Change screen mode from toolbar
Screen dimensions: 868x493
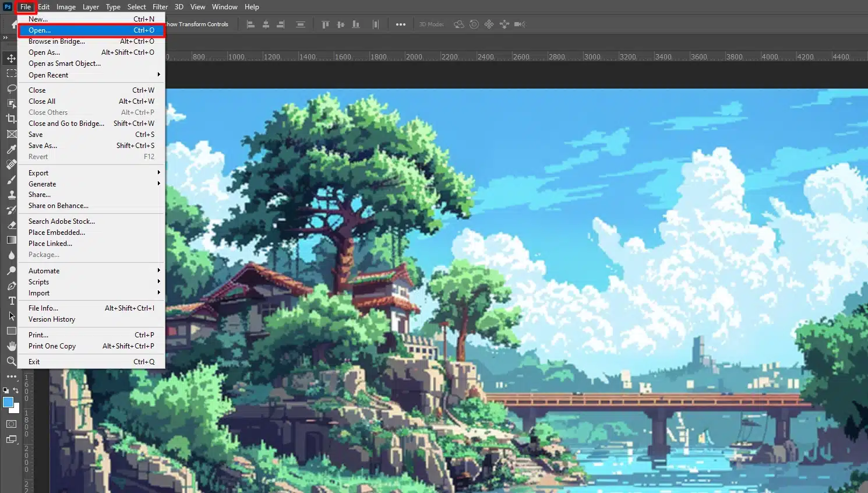tap(11, 439)
